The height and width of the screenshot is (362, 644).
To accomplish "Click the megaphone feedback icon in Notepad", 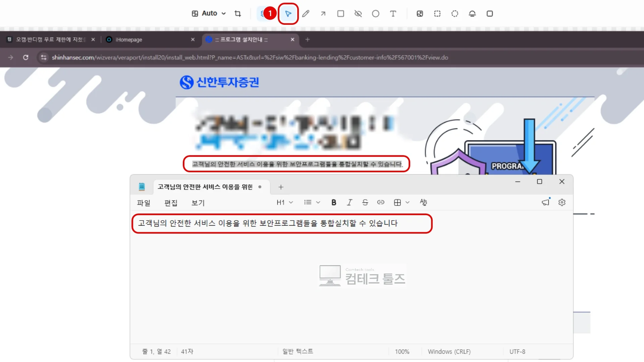I will click(546, 202).
